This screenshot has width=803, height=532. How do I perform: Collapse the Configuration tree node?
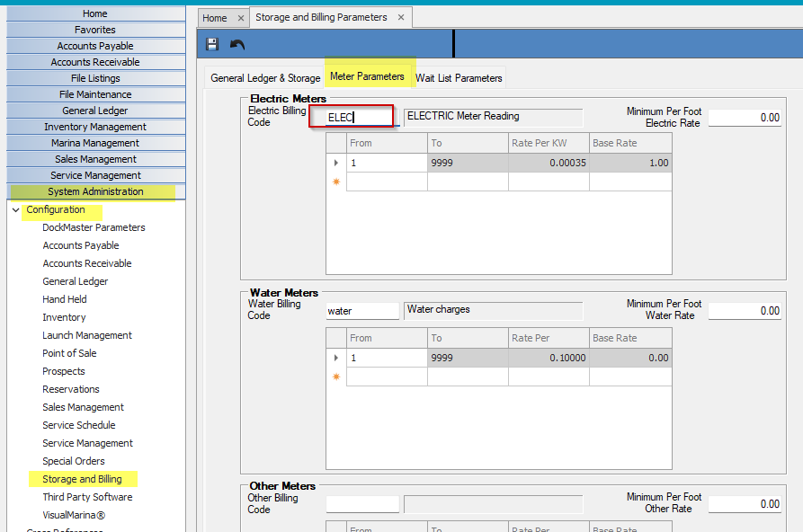click(x=15, y=209)
